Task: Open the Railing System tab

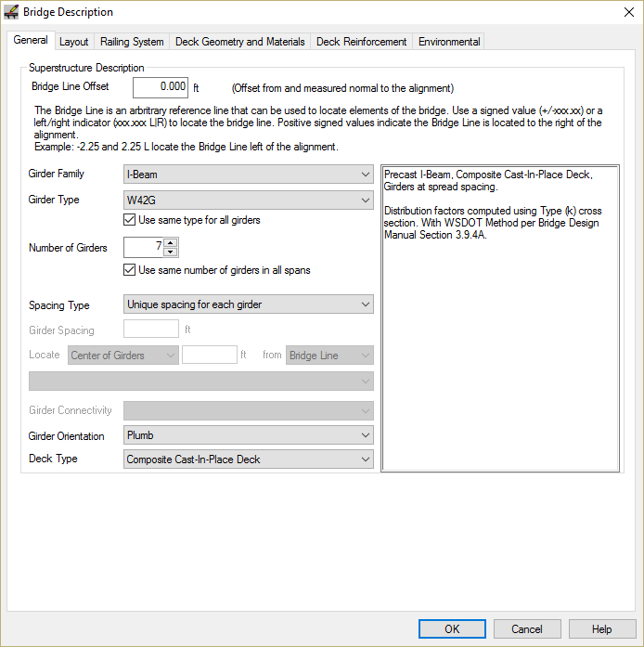Action: pyautogui.click(x=133, y=42)
